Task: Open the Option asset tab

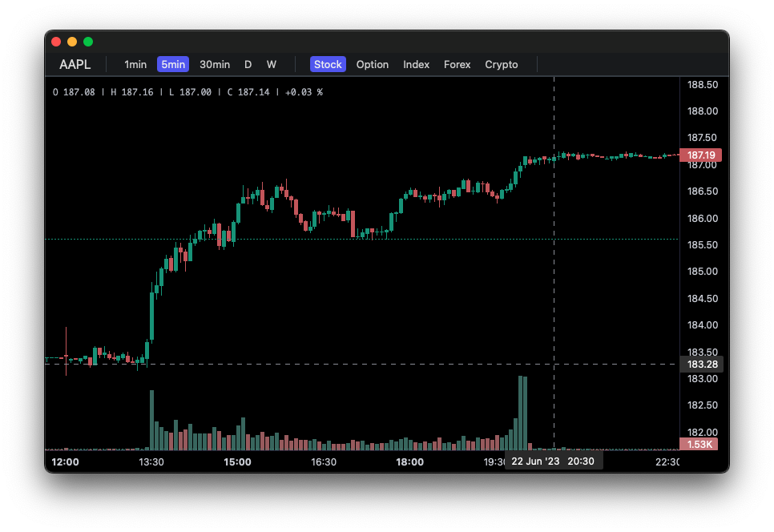Action: pos(373,64)
